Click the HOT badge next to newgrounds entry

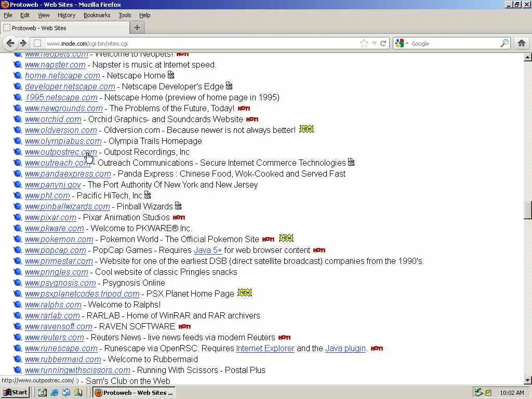pyautogui.click(x=244, y=109)
